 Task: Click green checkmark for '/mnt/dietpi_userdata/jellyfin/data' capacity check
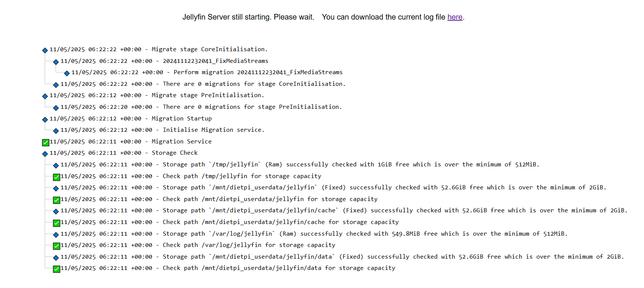(x=57, y=269)
